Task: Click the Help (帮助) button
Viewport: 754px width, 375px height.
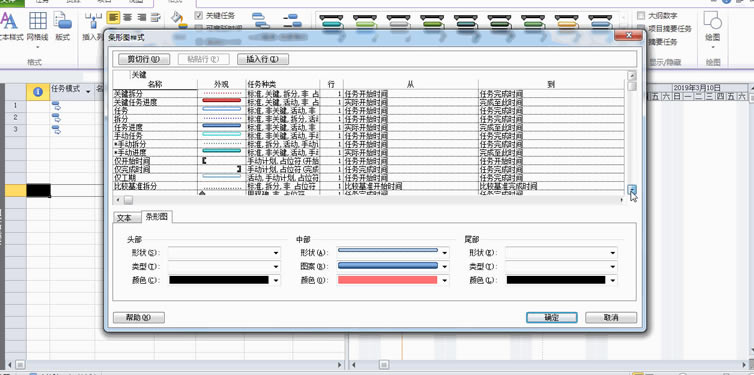Action: [138, 317]
